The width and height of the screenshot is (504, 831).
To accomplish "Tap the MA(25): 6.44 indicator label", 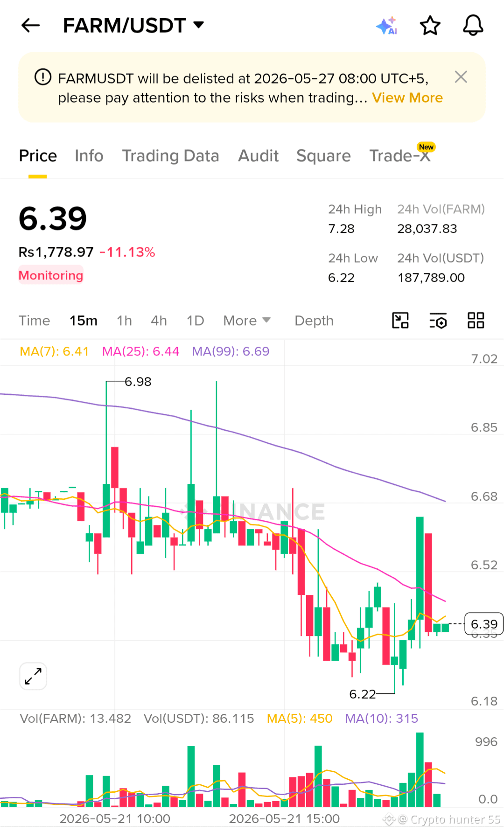I will pyautogui.click(x=140, y=351).
